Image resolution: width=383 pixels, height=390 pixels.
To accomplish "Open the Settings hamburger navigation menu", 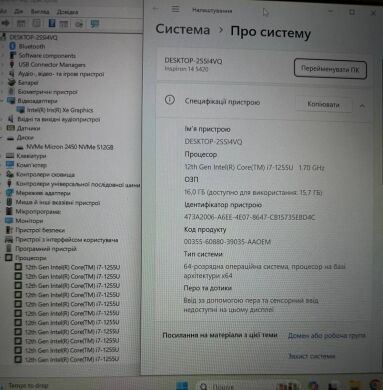I will click(176, 9).
